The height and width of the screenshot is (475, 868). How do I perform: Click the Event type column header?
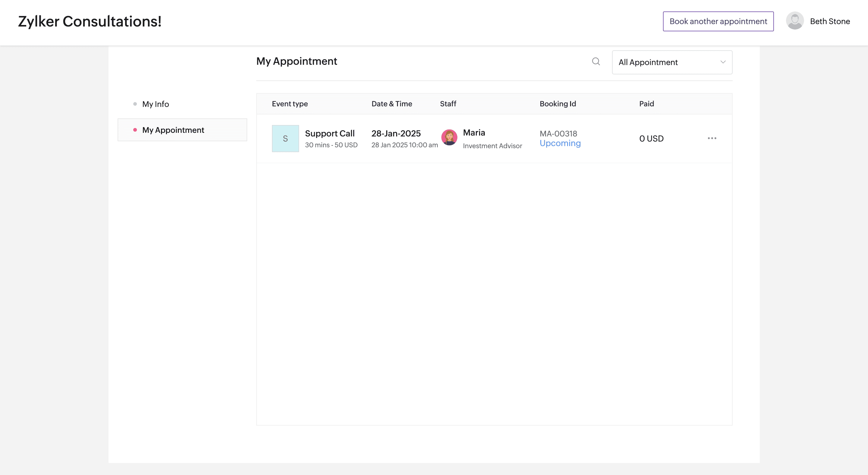pyautogui.click(x=289, y=104)
